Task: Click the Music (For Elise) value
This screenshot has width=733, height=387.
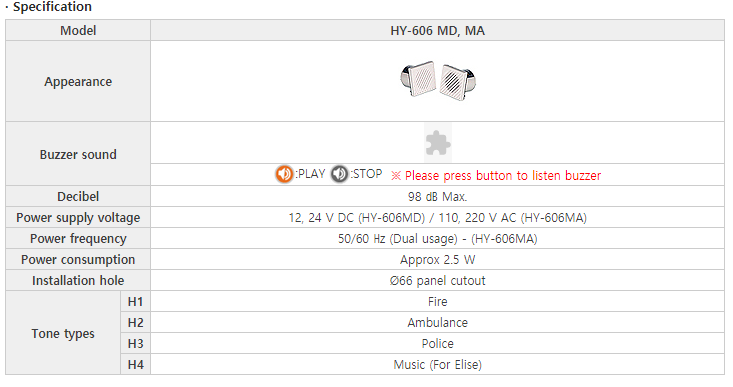Action: point(438,365)
